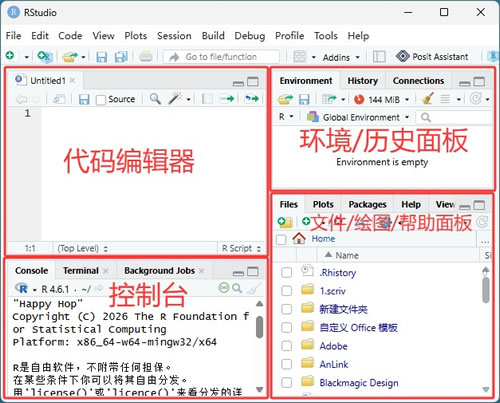Click the code tools magic wand icon

pyautogui.click(x=176, y=99)
